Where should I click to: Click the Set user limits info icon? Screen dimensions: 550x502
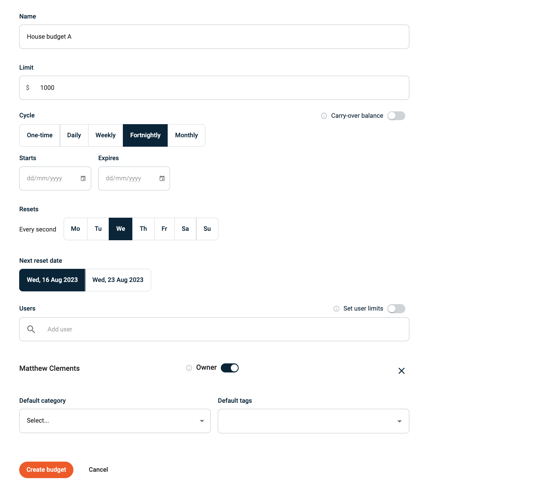pos(336,309)
